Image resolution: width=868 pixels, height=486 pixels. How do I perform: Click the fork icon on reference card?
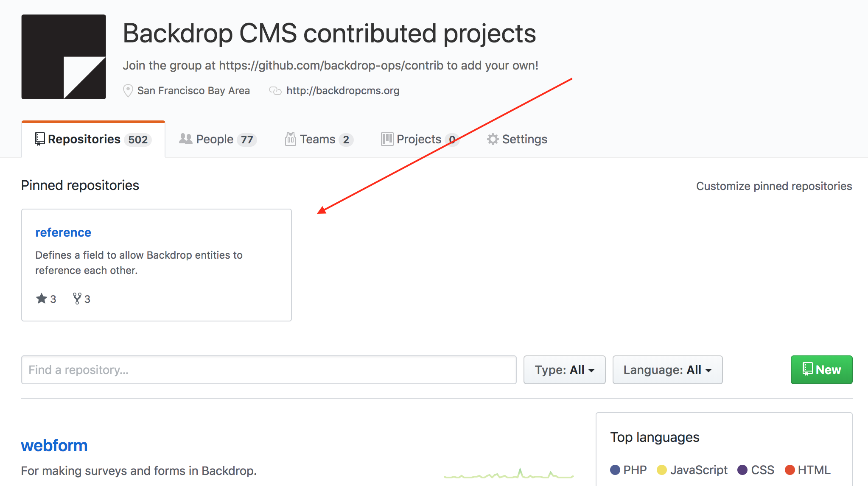pos(77,298)
